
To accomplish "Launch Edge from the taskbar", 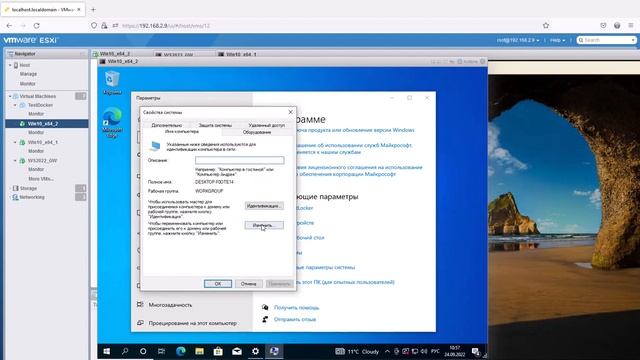I will tap(180, 351).
